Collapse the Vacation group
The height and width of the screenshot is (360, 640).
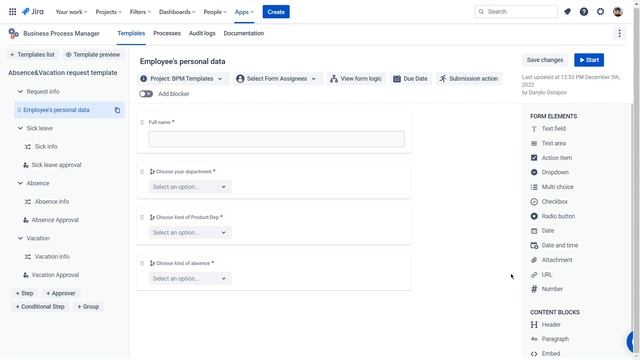20,238
